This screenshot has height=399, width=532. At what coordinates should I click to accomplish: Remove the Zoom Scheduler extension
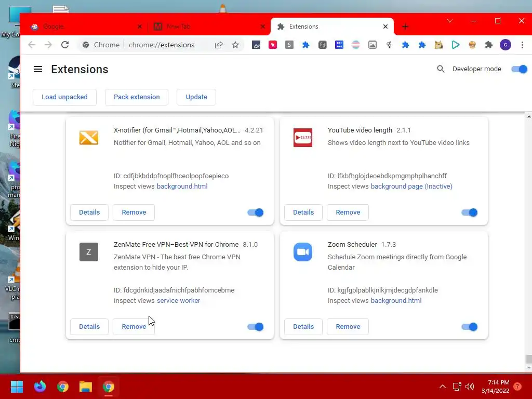[348, 327]
